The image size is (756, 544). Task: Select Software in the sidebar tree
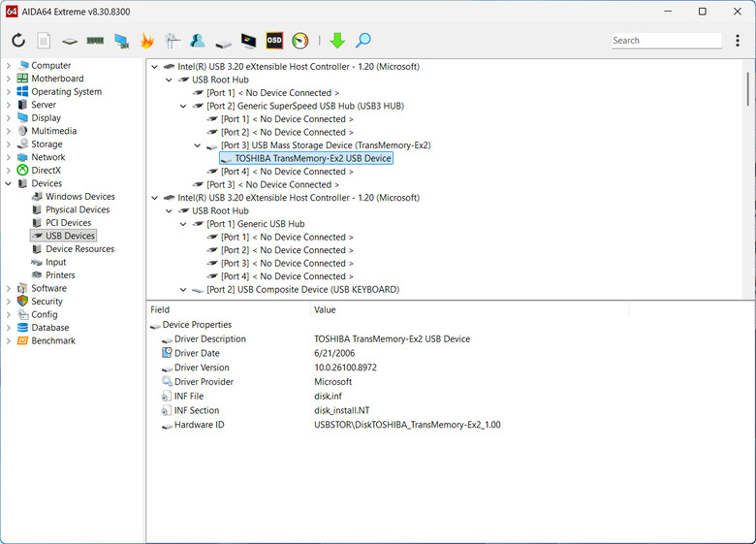(x=48, y=288)
